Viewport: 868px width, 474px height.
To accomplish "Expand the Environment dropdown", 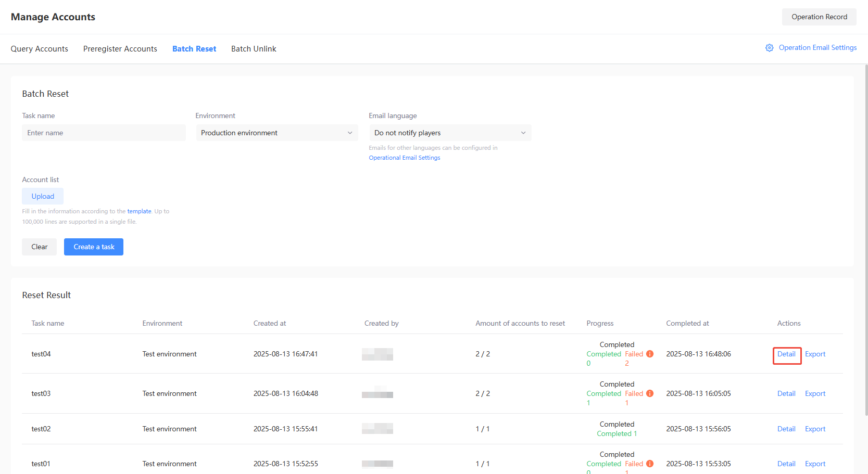I will coord(276,133).
